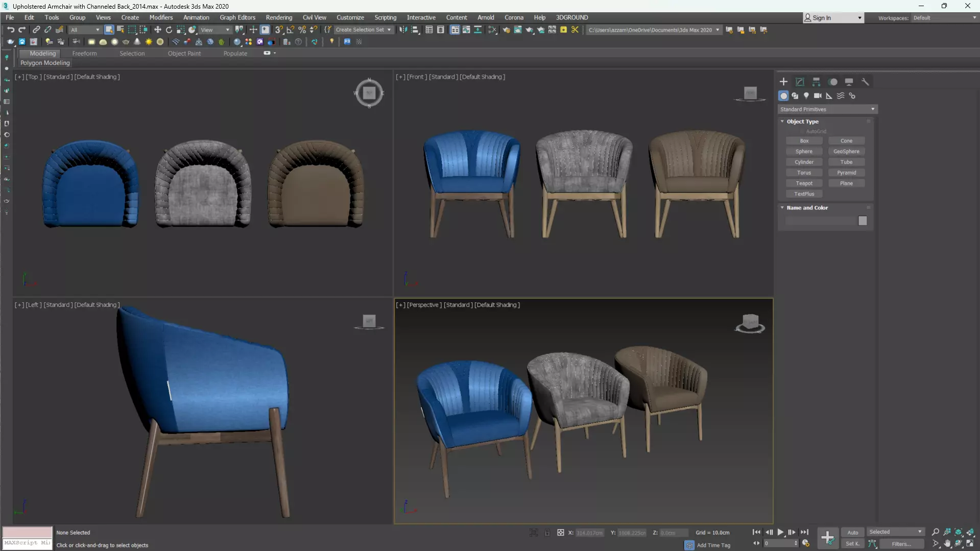Create a Box primitive
Image resolution: width=980 pixels, height=551 pixels.
pos(804,141)
